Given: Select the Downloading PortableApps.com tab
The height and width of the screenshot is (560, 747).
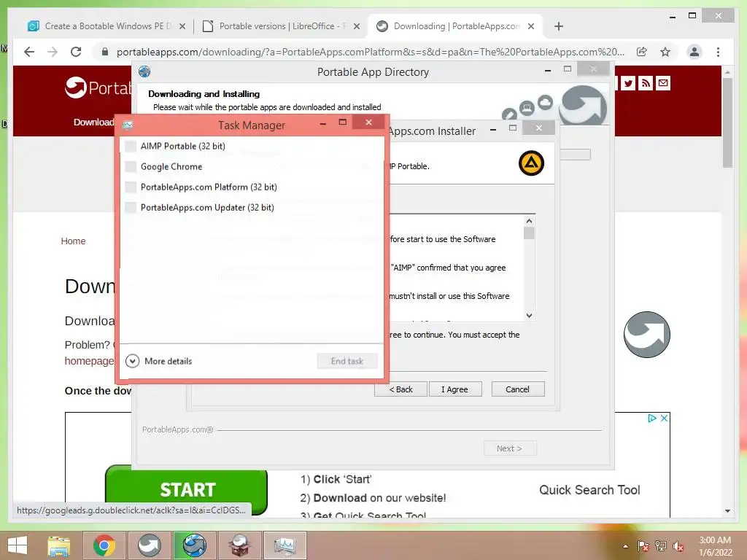Looking at the screenshot, I should (454, 26).
